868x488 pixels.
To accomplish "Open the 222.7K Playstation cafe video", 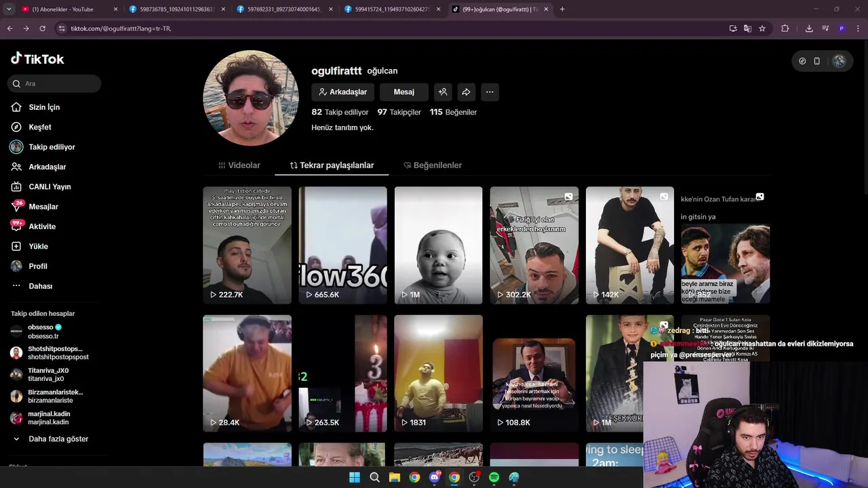I will click(x=247, y=245).
